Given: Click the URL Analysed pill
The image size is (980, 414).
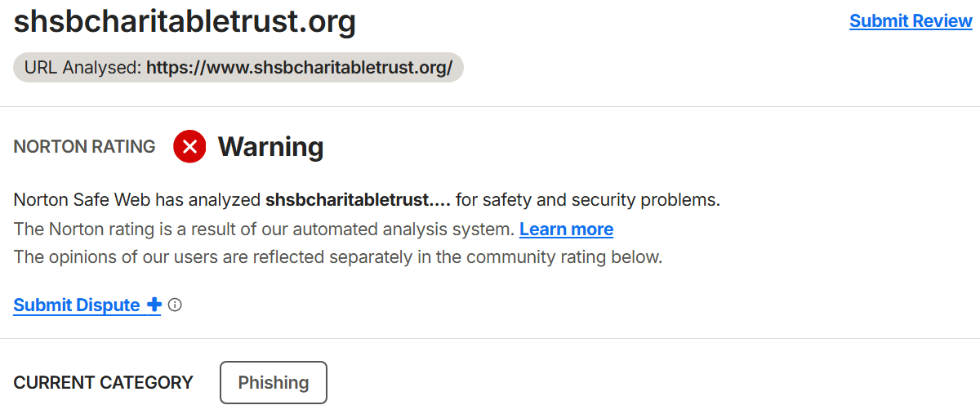Looking at the screenshot, I should [238, 68].
